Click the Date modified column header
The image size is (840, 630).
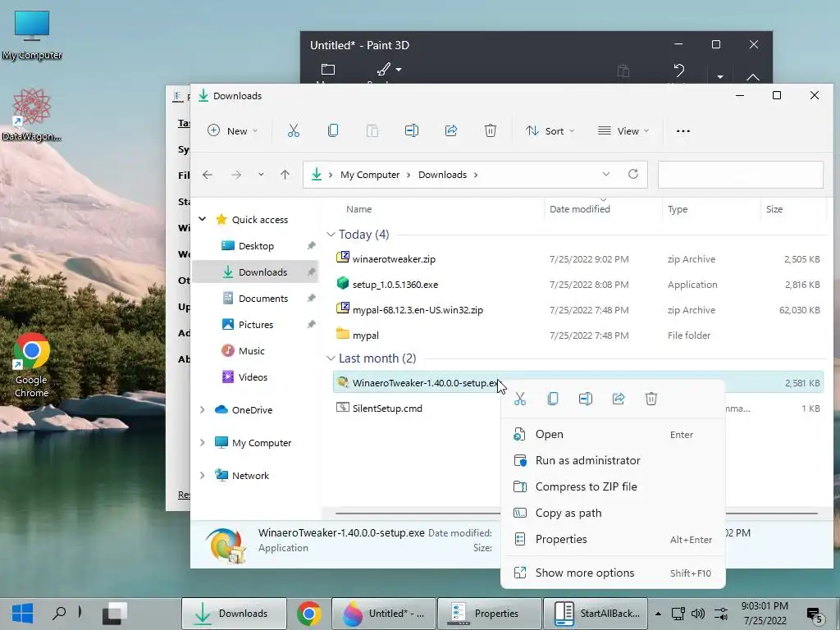tap(580, 209)
